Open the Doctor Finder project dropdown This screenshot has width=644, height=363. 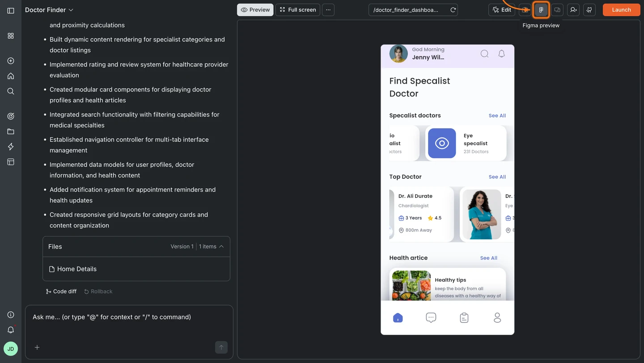(49, 9)
